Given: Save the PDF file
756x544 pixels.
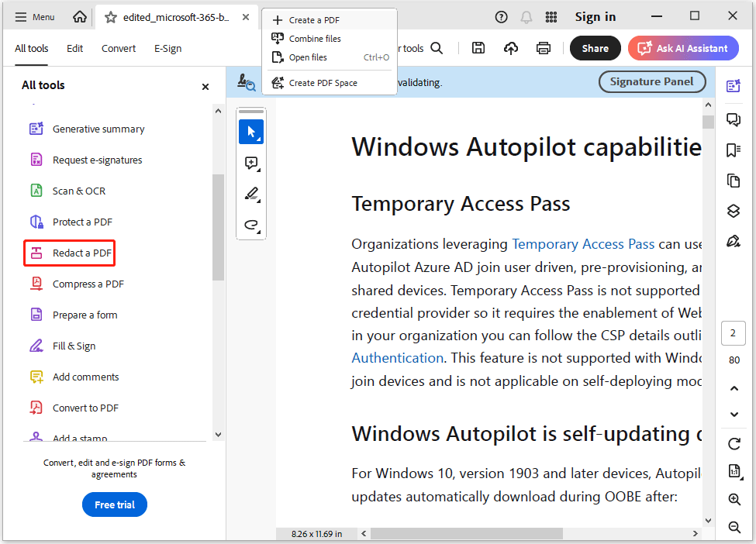Looking at the screenshot, I should pos(478,47).
